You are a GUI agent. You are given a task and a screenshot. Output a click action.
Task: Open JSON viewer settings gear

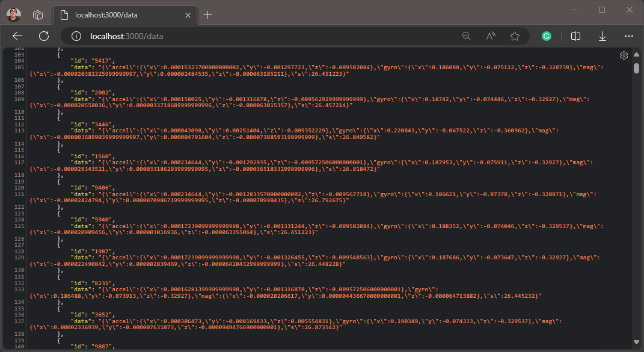(624, 55)
